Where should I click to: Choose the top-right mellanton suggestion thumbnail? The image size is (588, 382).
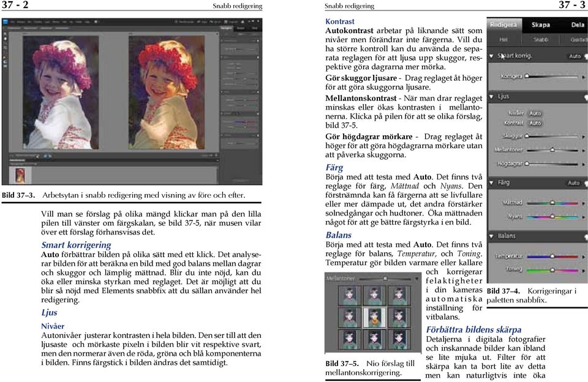(399, 296)
